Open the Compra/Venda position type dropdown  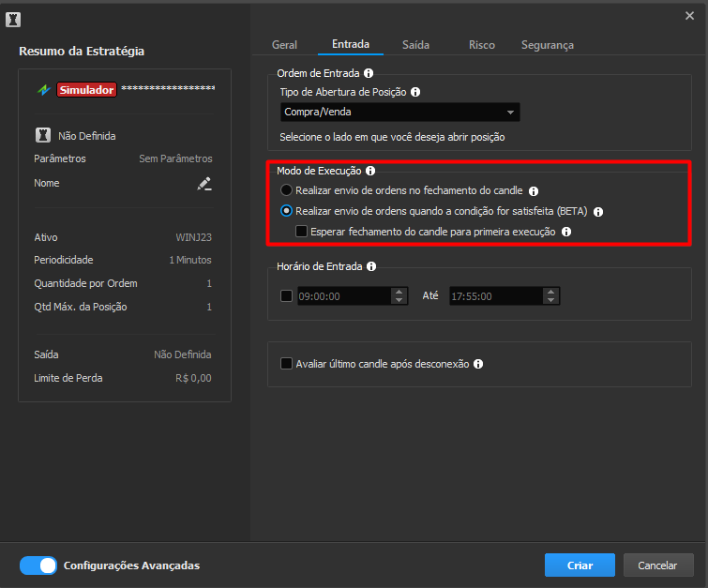coord(399,112)
